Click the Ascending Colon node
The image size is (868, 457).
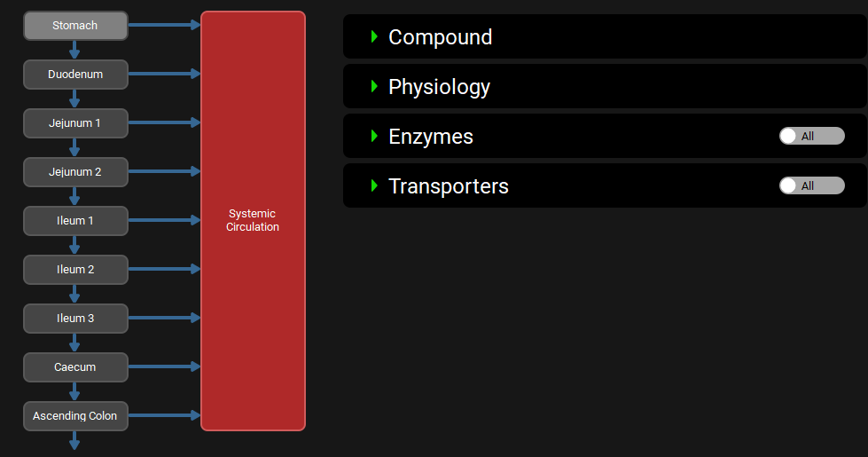75,416
